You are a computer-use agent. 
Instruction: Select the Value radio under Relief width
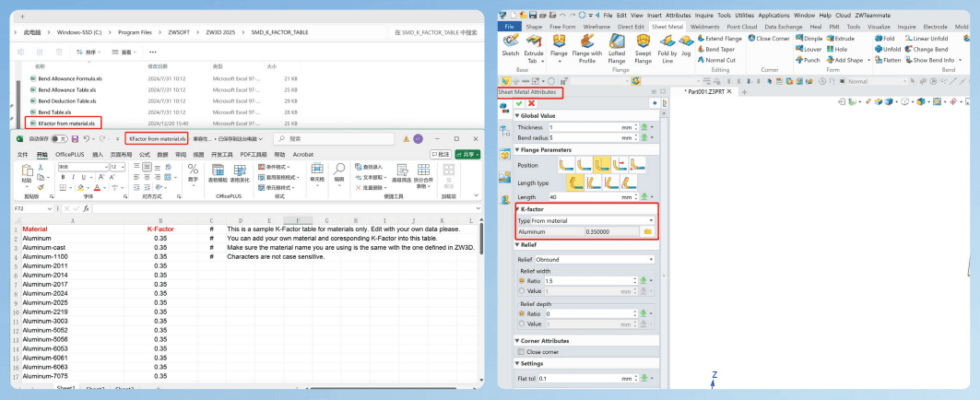point(522,291)
